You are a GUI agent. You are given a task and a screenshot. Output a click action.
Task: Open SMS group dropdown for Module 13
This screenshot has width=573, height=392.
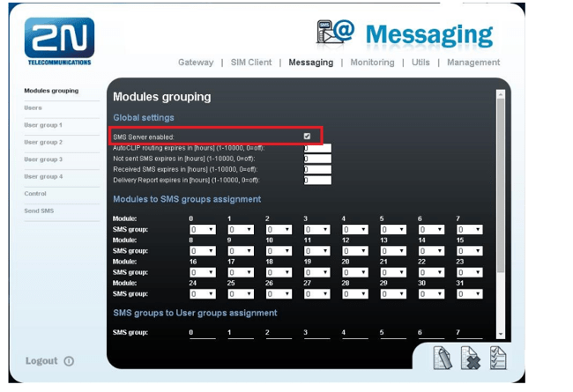coord(393,251)
